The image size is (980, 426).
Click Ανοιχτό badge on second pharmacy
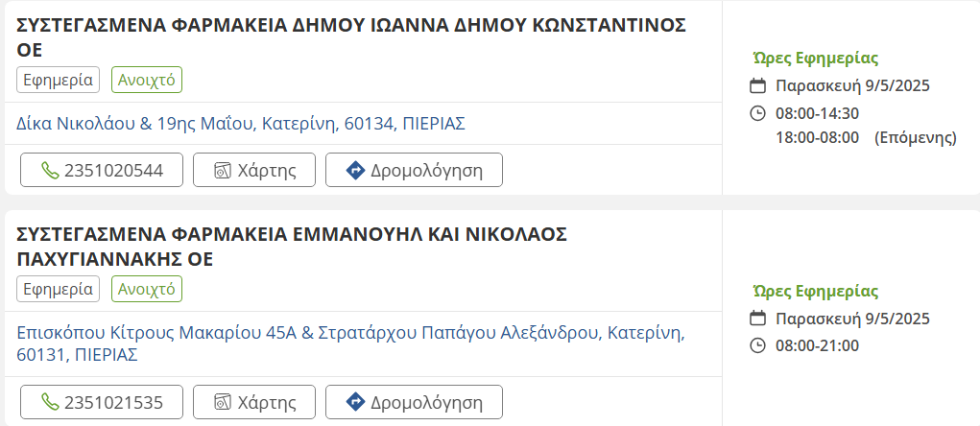tap(147, 289)
